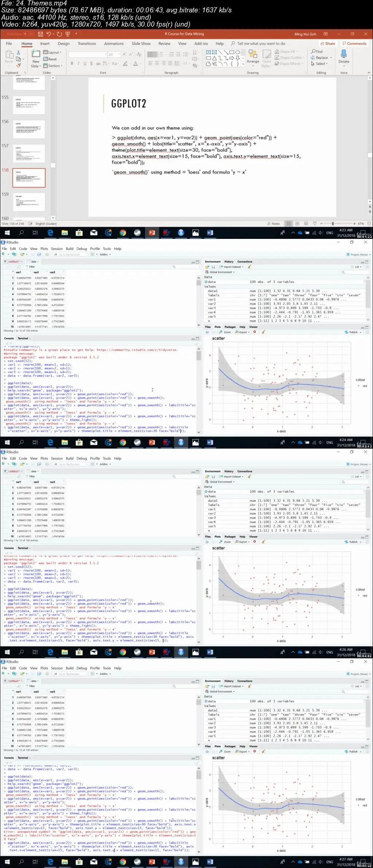
Task: Toggle Center alignment in PowerPoint Paragraph group
Action: [157, 63]
